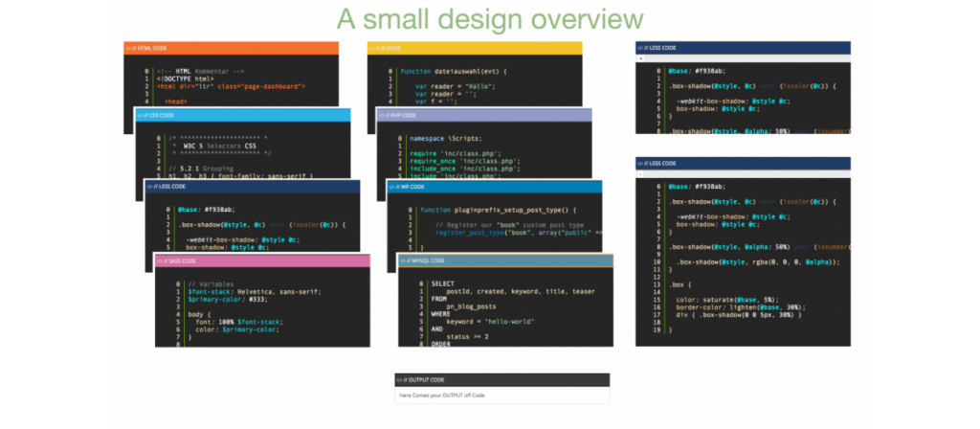
Task: Click '$font-stack: Helvetica, sans-serif;' line
Action: point(255,291)
